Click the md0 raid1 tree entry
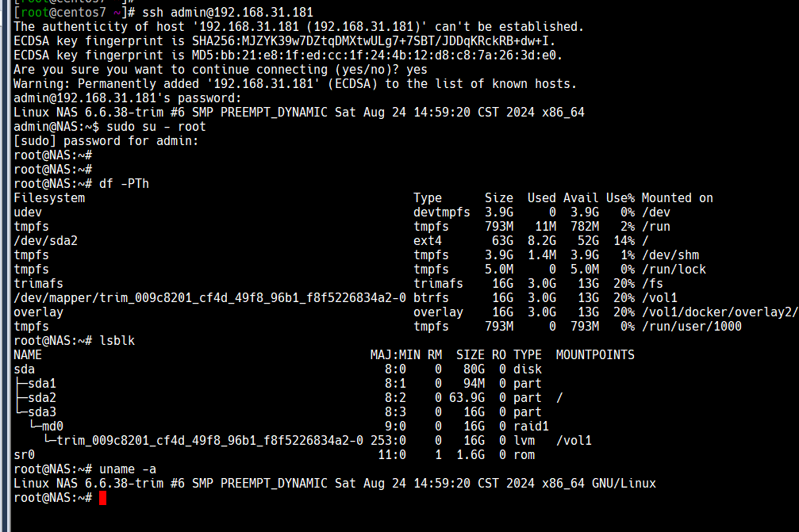 point(52,426)
